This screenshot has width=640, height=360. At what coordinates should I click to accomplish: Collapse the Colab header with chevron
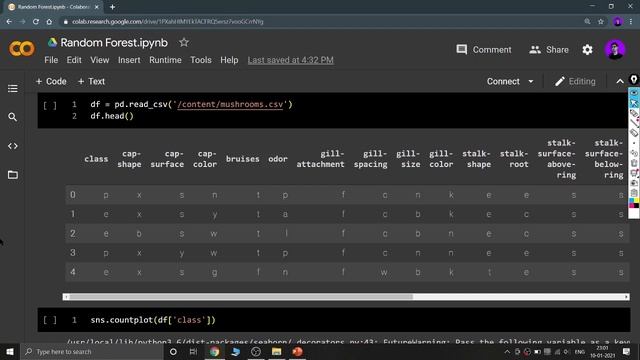[620, 82]
